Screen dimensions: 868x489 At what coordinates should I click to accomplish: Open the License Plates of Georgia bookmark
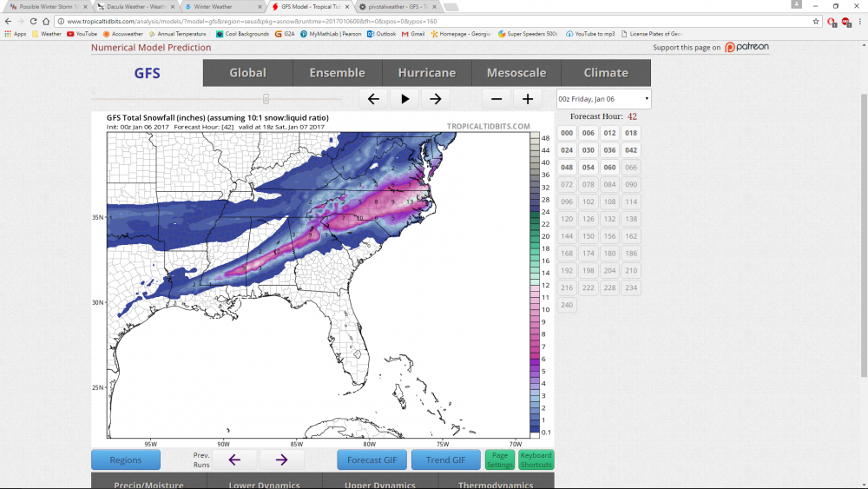coord(652,34)
